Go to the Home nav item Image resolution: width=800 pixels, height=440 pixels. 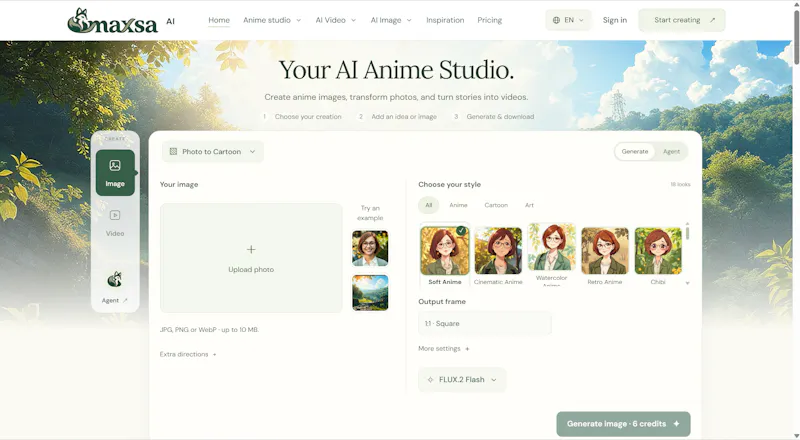pos(219,20)
